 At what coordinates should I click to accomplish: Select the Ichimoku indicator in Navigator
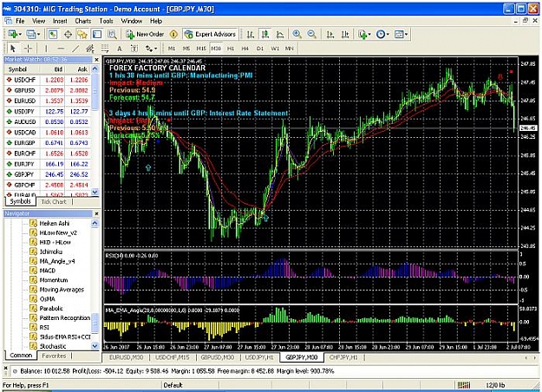51,252
